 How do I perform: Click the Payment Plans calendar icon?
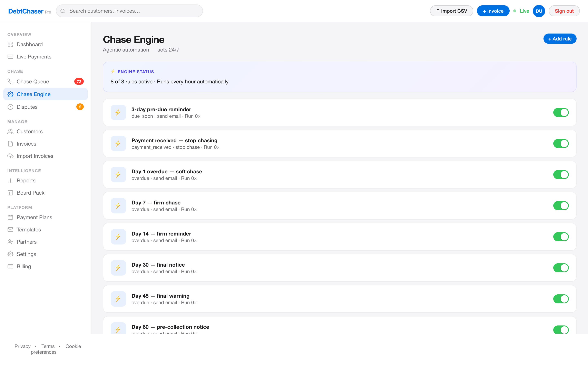(x=10, y=217)
